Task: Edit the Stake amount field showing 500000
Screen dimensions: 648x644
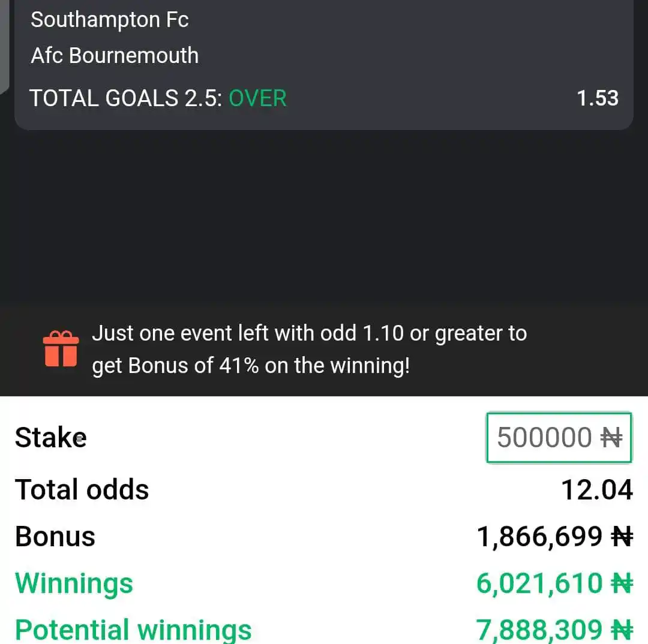Action: point(559,438)
